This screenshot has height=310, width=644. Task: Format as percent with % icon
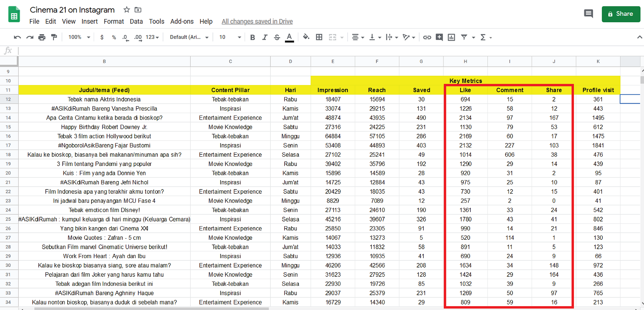pos(114,37)
